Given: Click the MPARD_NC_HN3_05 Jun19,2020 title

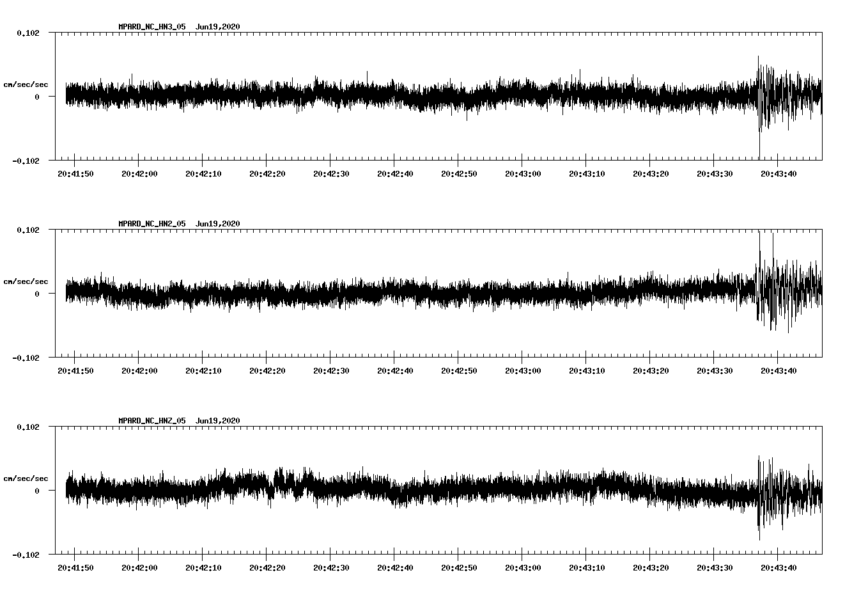Looking at the screenshot, I should [x=179, y=26].
